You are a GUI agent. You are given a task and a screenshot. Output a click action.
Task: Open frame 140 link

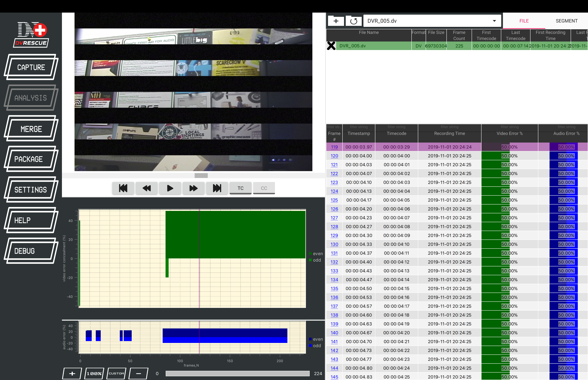point(334,333)
